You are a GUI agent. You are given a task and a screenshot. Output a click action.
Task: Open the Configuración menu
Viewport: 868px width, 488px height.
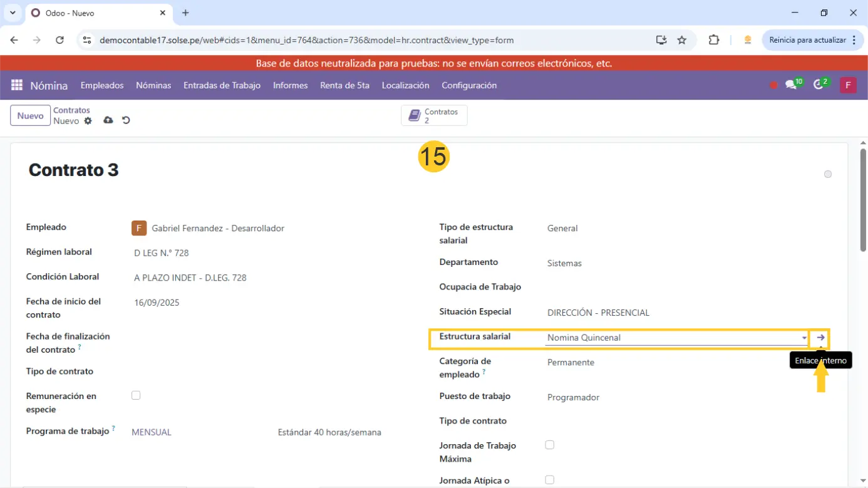[469, 85]
